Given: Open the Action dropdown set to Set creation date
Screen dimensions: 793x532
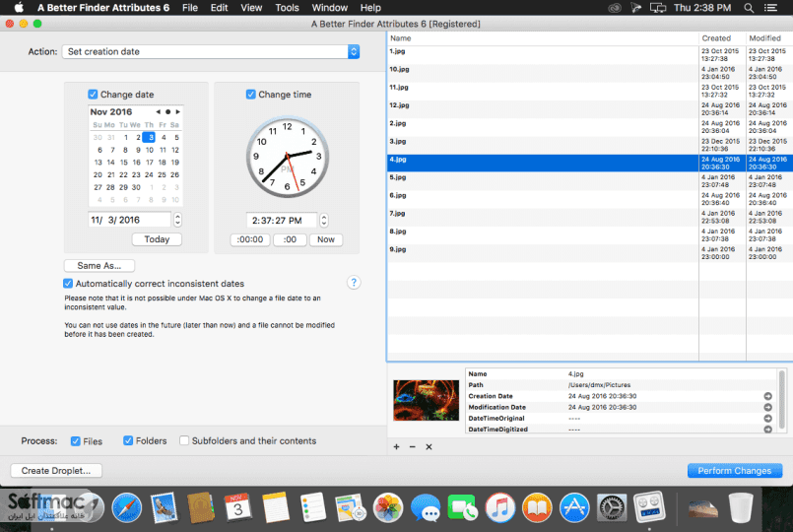Looking at the screenshot, I should pos(211,51).
